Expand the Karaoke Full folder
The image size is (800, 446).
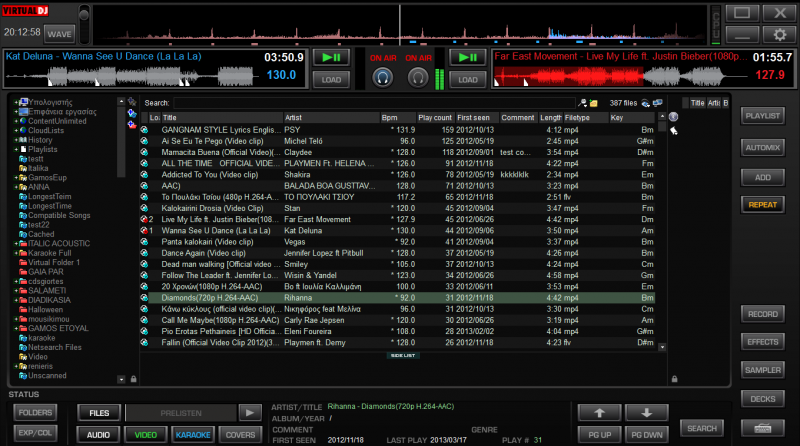tap(16, 253)
